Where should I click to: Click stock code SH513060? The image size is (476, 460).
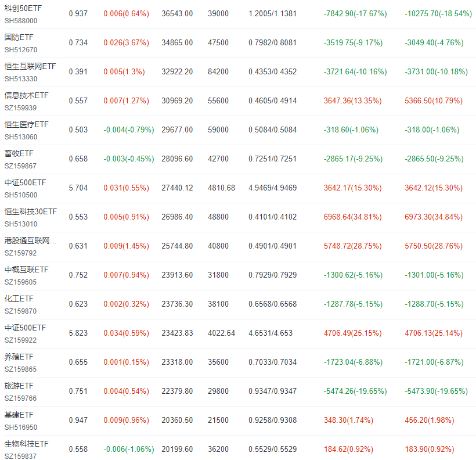21,137
